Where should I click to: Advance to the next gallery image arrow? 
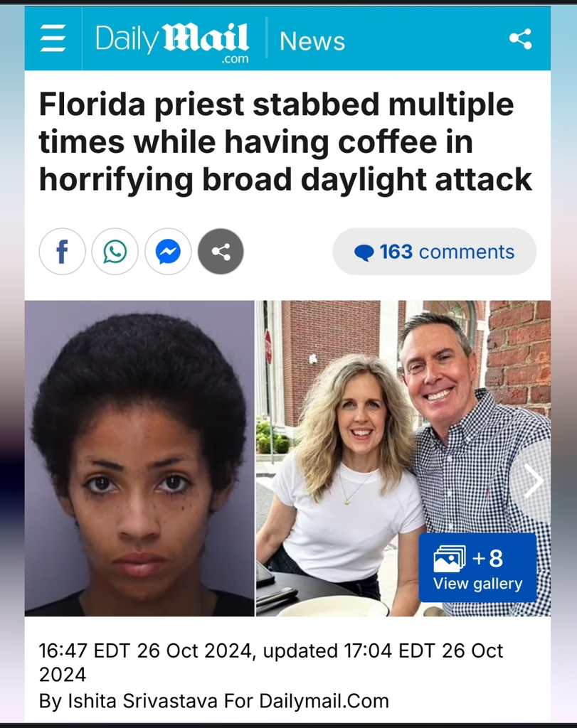(533, 481)
